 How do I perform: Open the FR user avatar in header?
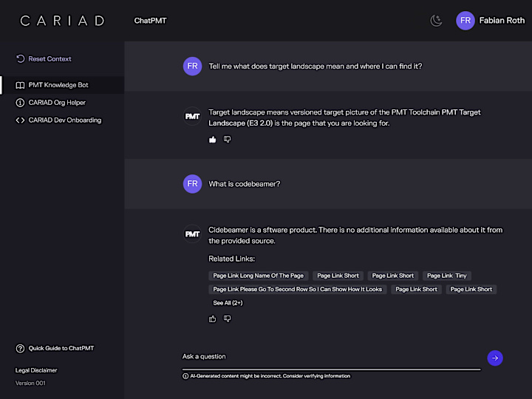(x=465, y=21)
